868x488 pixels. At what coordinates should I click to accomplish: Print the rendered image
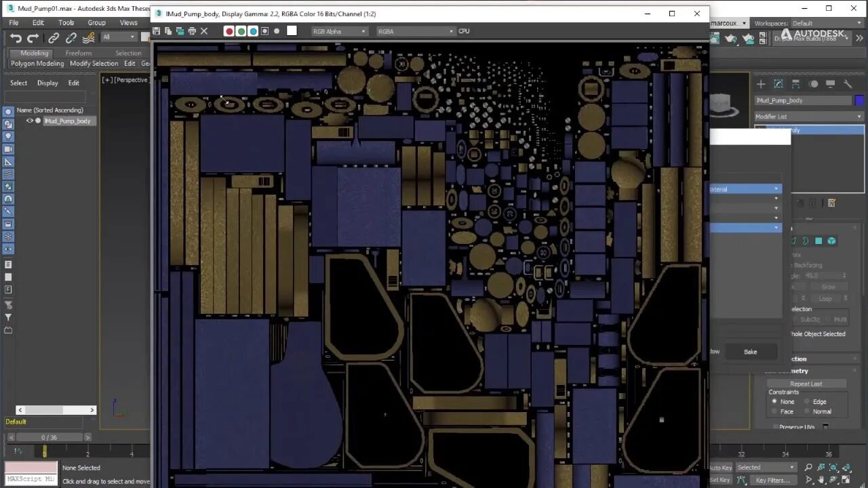tap(192, 31)
